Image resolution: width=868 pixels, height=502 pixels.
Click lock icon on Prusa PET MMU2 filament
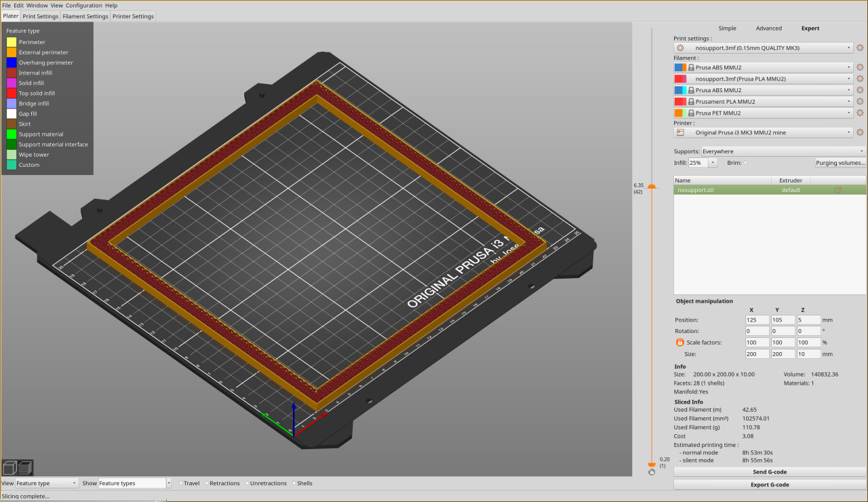[691, 113]
